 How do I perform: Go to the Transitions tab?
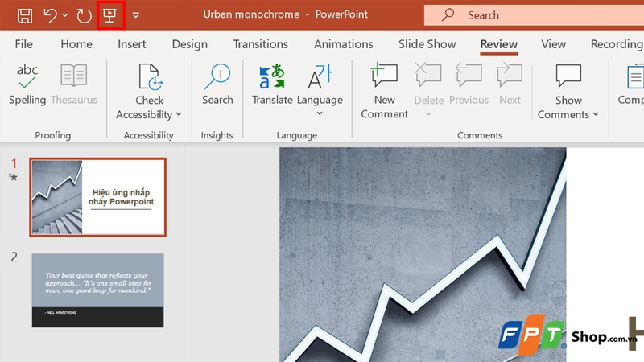260,44
